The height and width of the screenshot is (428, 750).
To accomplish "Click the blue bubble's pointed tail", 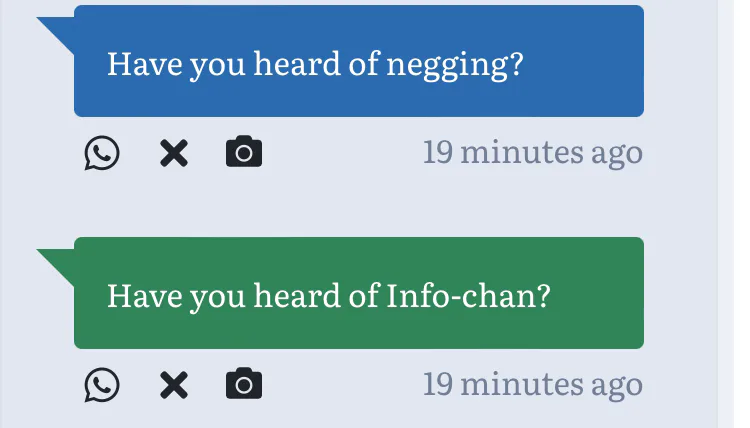I will [x=58, y=30].
